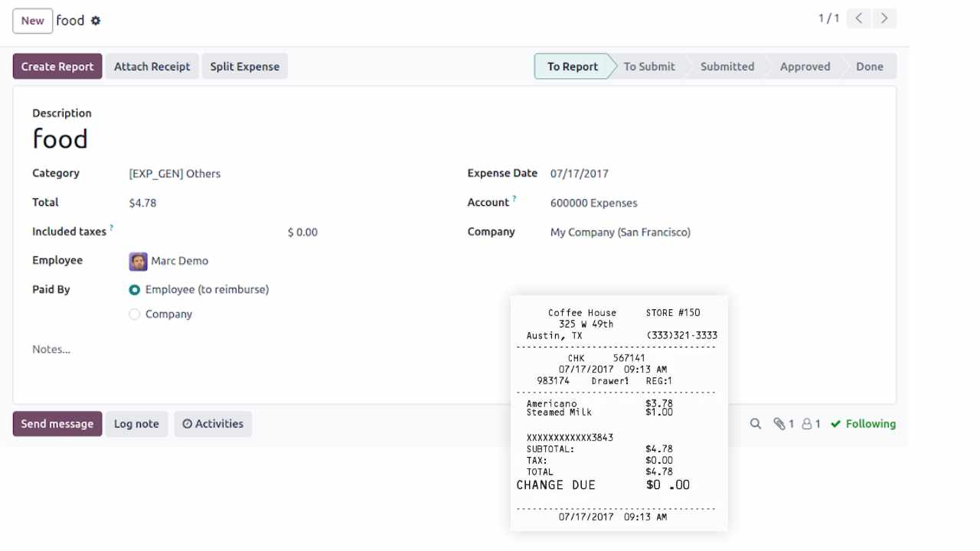The width and height of the screenshot is (980, 551).
Task: Select the Approved stage in the pipeline
Action: point(805,66)
